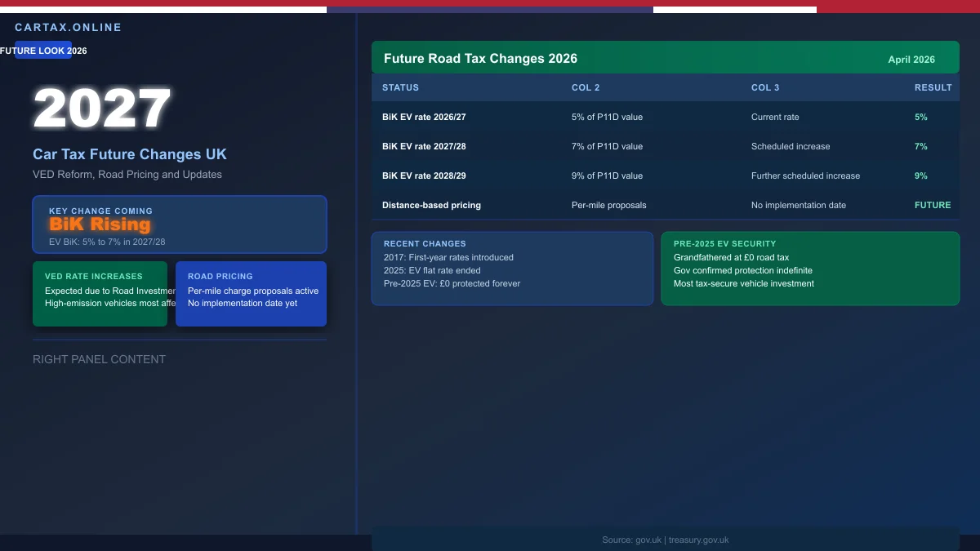This screenshot has height=551, width=980.
Task: Click the STATUS column header
Action: pos(400,87)
